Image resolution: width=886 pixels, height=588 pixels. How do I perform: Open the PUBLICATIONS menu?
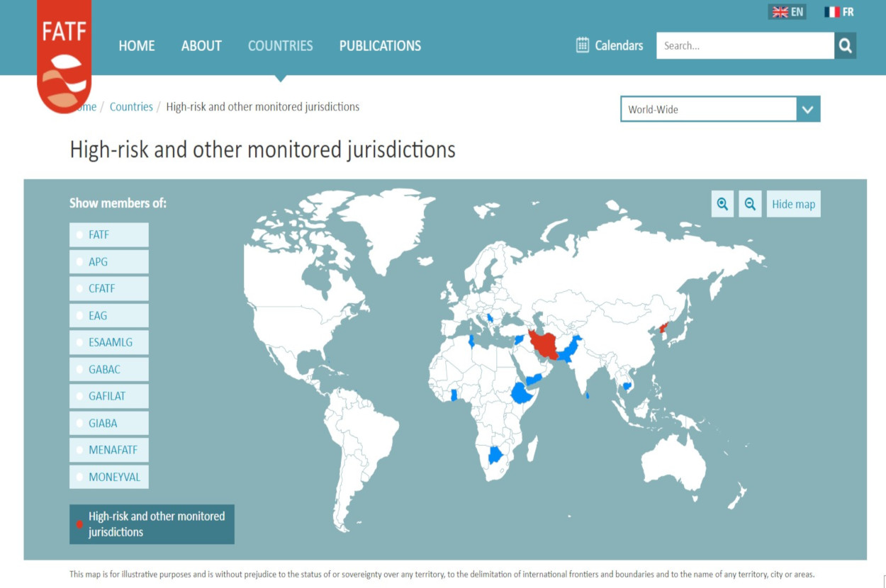[380, 46]
